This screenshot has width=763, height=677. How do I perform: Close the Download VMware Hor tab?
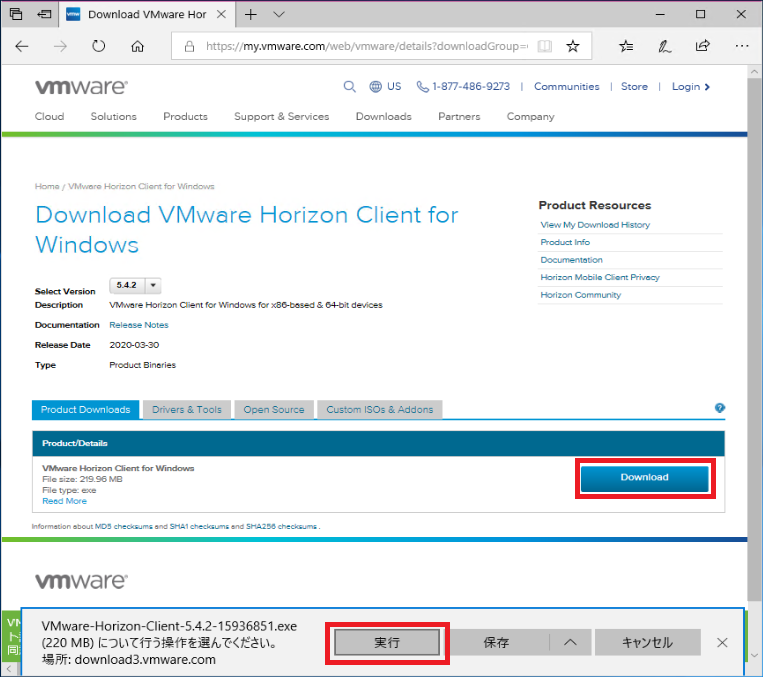coord(221,14)
